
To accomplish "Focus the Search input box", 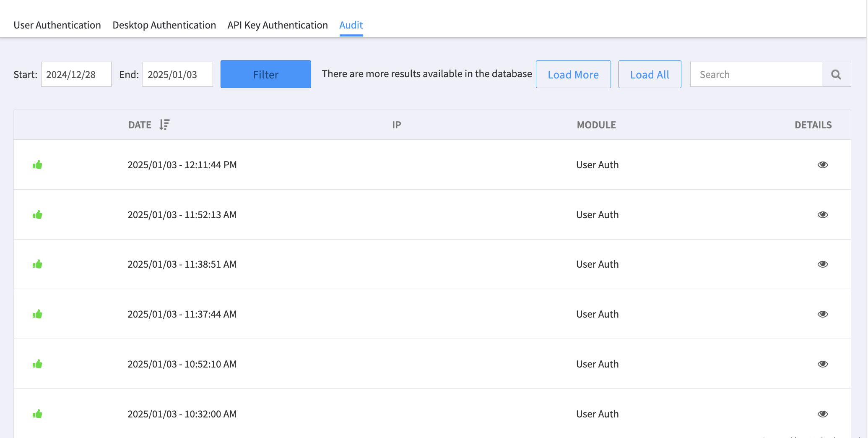I will click(x=756, y=74).
